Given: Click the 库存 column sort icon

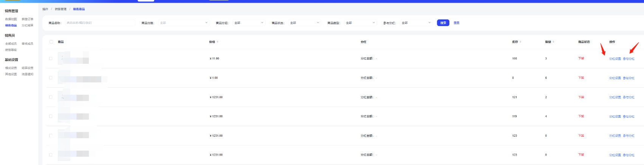Looking at the screenshot, I should click(521, 42).
